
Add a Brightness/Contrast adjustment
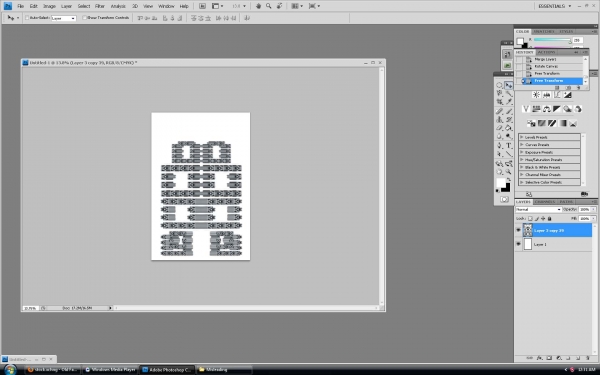pos(536,95)
